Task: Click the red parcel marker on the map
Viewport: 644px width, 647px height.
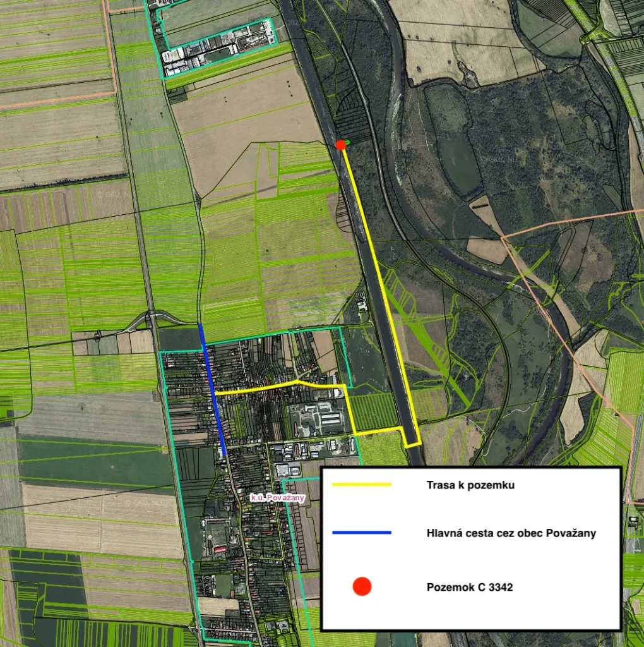Action: [340, 145]
